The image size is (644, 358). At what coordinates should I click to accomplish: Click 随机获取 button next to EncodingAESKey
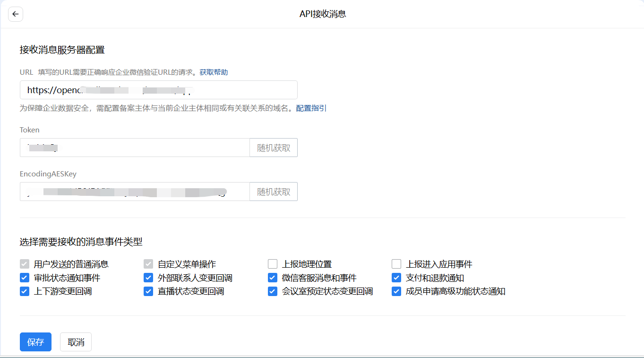[274, 192]
